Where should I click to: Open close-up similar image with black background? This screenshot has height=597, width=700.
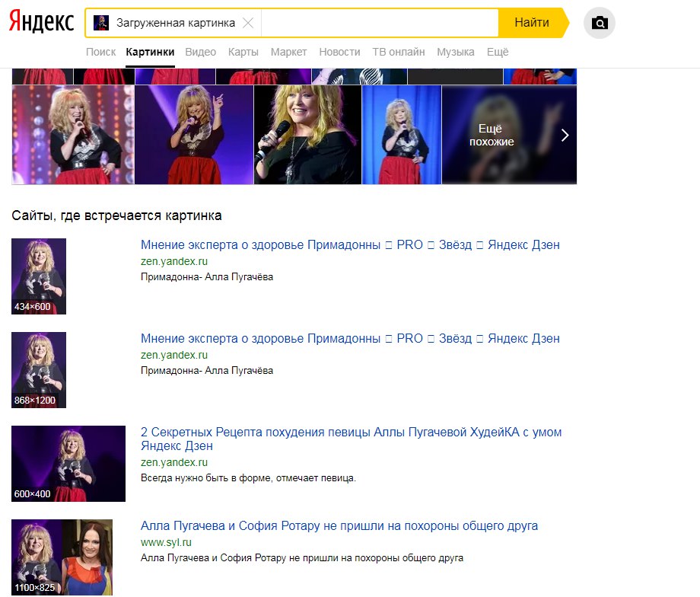pos(307,135)
